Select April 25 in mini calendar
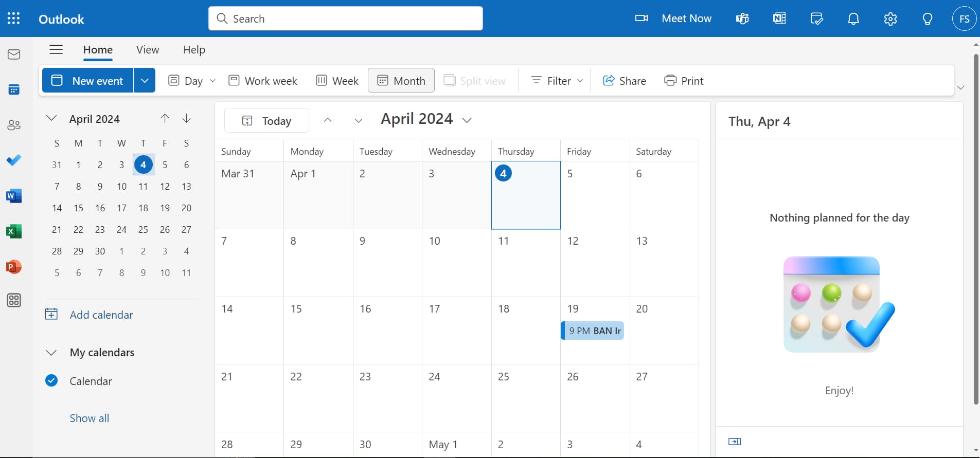The height and width of the screenshot is (458, 980). pos(143,229)
